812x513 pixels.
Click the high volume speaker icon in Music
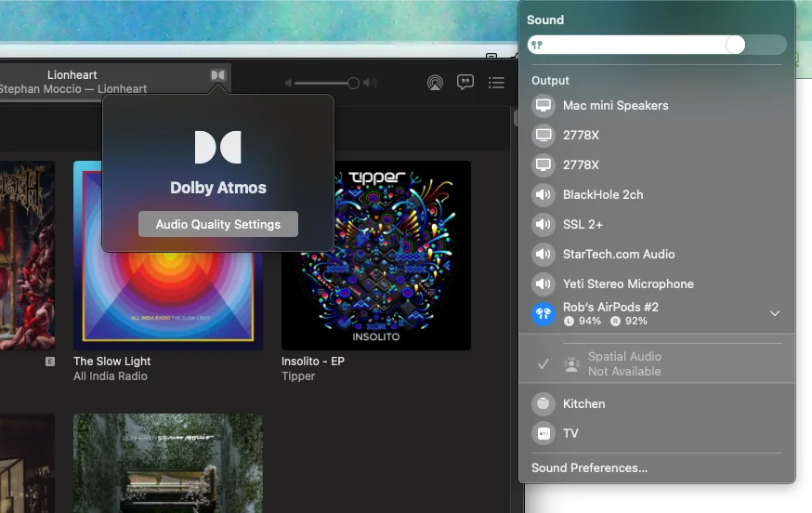[x=370, y=83]
